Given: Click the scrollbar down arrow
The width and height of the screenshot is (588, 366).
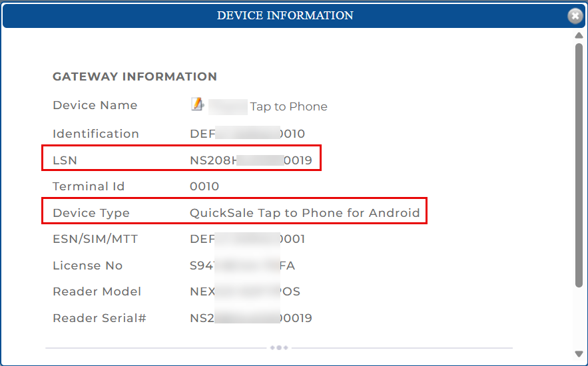Looking at the screenshot, I should coord(579,353).
